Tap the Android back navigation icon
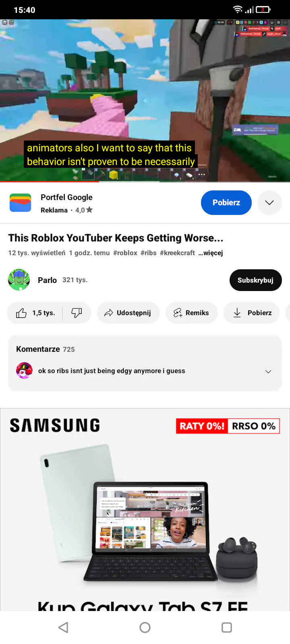 point(63,627)
